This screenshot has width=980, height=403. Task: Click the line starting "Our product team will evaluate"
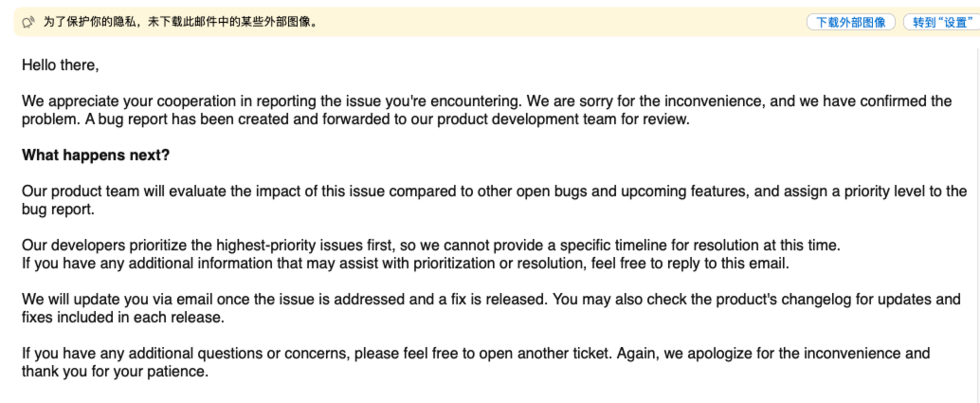(x=495, y=192)
